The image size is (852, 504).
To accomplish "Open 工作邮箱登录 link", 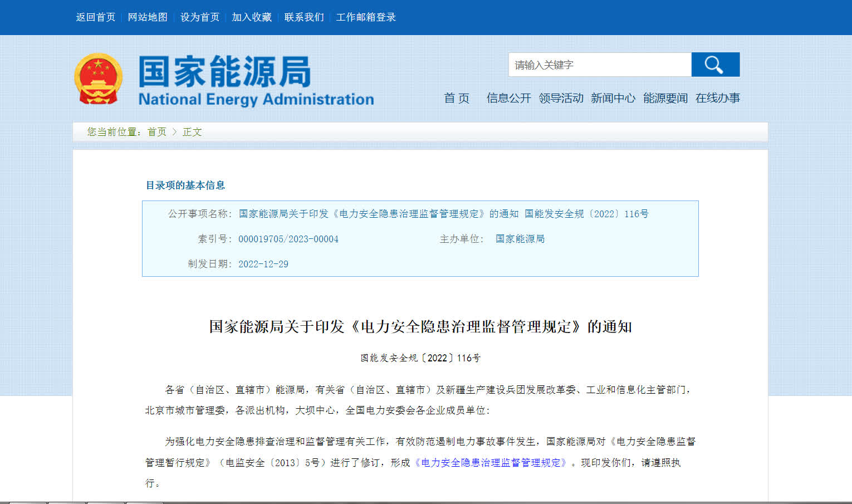I will tap(366, 17).
